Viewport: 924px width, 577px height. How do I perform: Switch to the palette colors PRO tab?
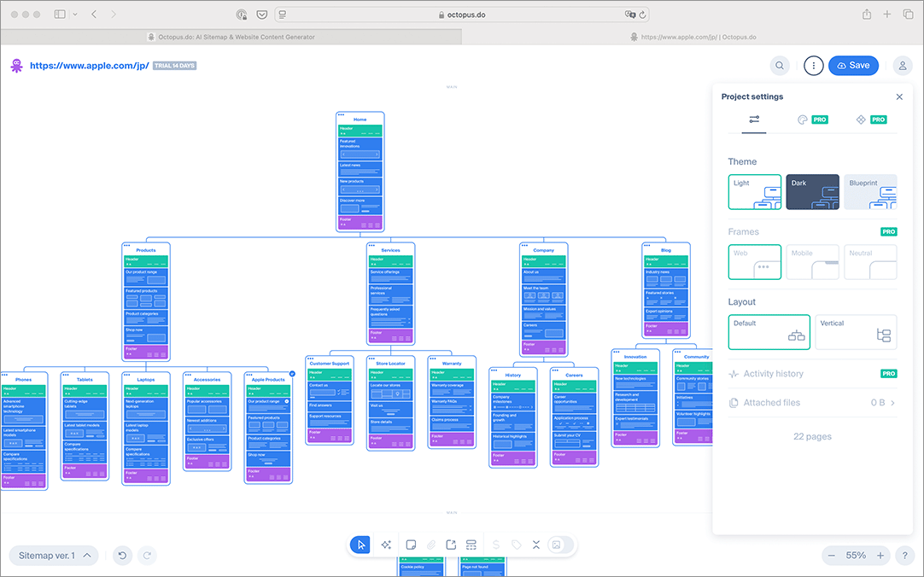(812, 119)
